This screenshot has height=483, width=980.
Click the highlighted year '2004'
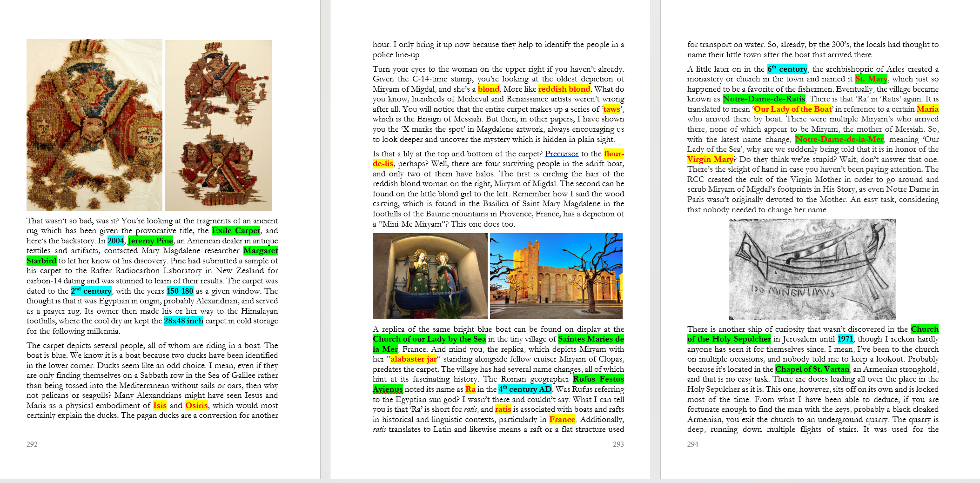[116, 241]
